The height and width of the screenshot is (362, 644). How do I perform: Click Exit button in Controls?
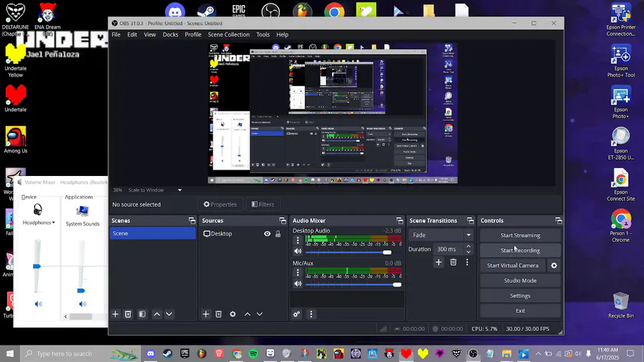[x=520, y=310]
